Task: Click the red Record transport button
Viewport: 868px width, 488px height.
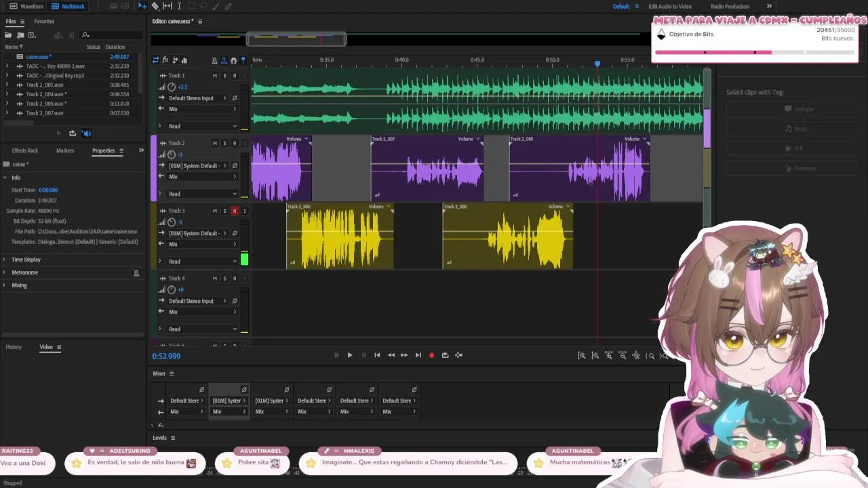Action: (x=431, y=355)
